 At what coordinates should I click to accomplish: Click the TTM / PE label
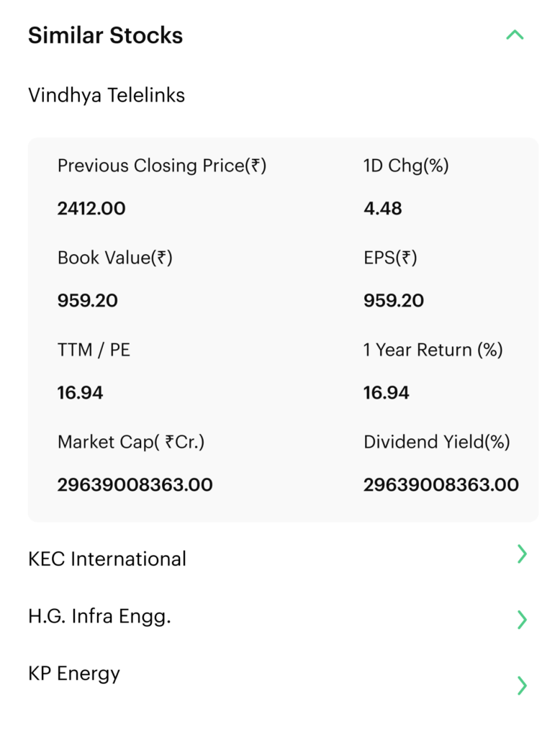click(94, 350)
